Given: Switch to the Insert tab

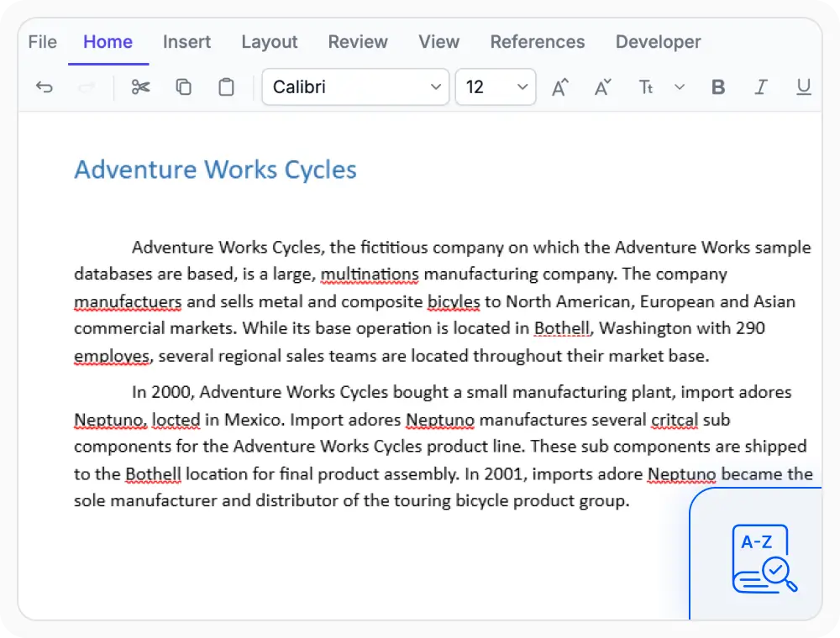Looking at the screenshot, I should click(186, 42).
